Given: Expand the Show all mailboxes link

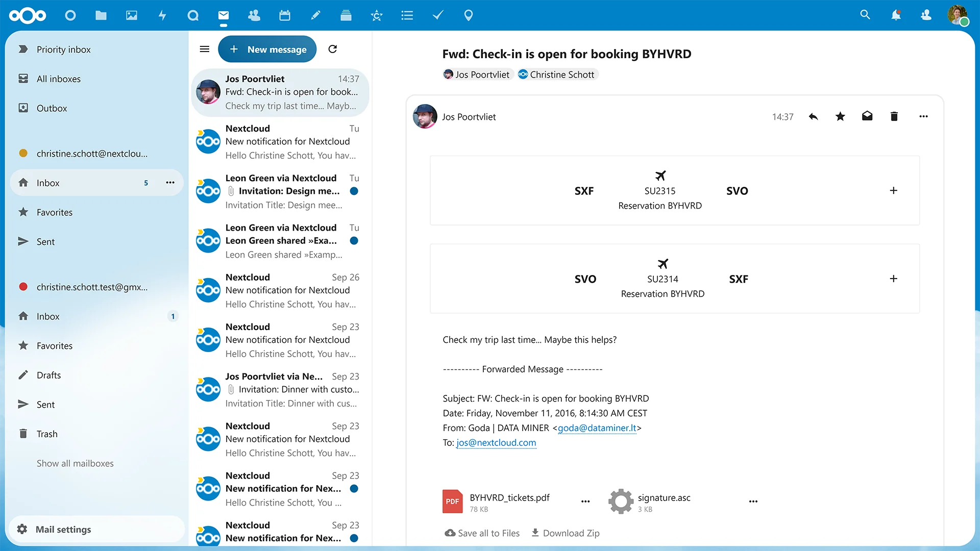Looking at the screenshot, I should point(76,463).
